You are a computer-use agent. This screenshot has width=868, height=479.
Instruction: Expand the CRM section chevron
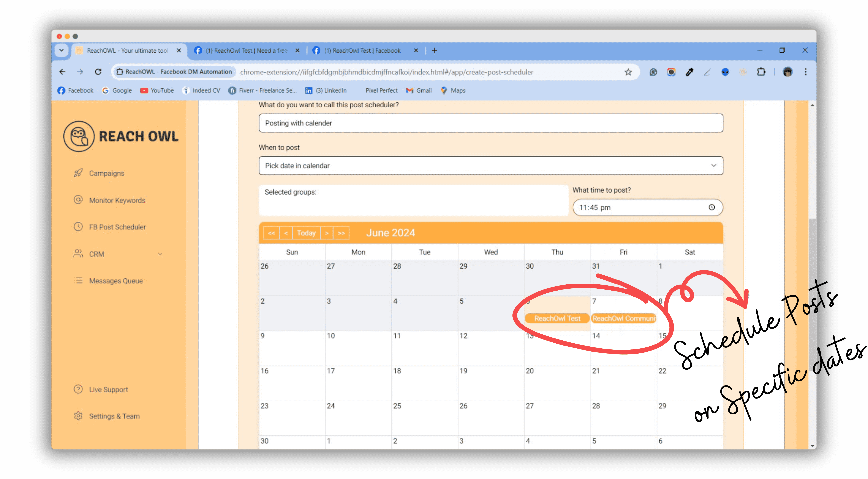(x=160, y=254)
